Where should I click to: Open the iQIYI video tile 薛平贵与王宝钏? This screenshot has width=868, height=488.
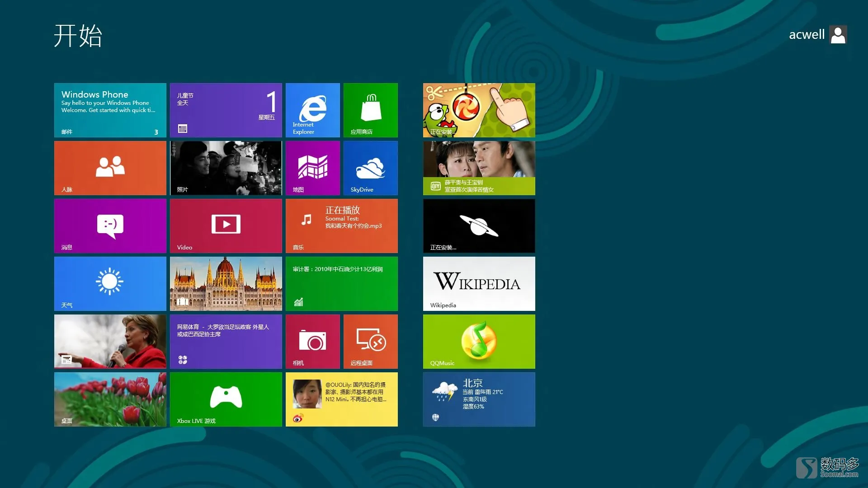point(479,168)
